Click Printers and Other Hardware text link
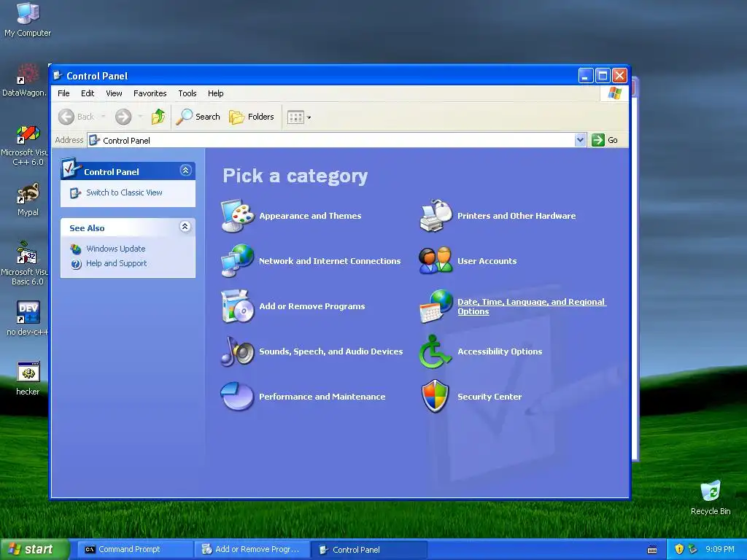747x560 pixels. click(516, 216)
